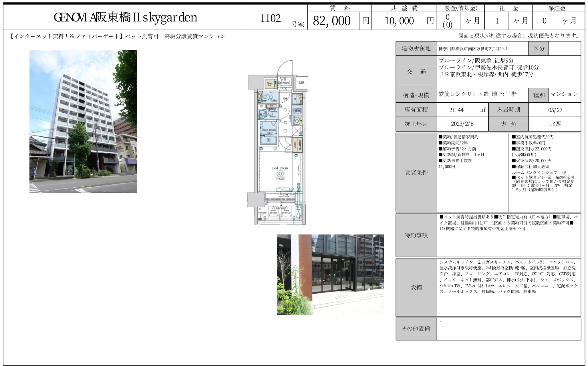The image size is (588, 366).
Task: Click 契約期間/2年 condition
Action: pyautogui.click(x=453, y=143)
